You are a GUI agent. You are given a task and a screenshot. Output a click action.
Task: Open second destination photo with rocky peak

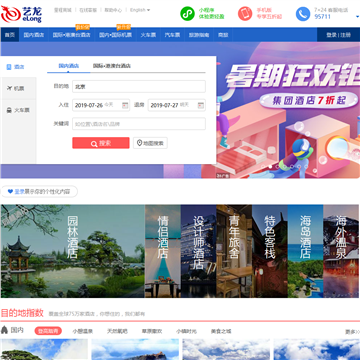click(135, 349)
